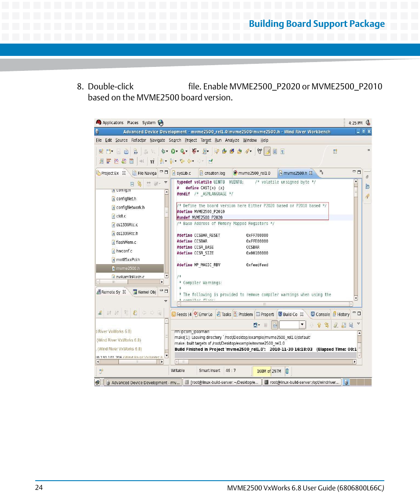Open the Target menu

[x=206, y=140]
